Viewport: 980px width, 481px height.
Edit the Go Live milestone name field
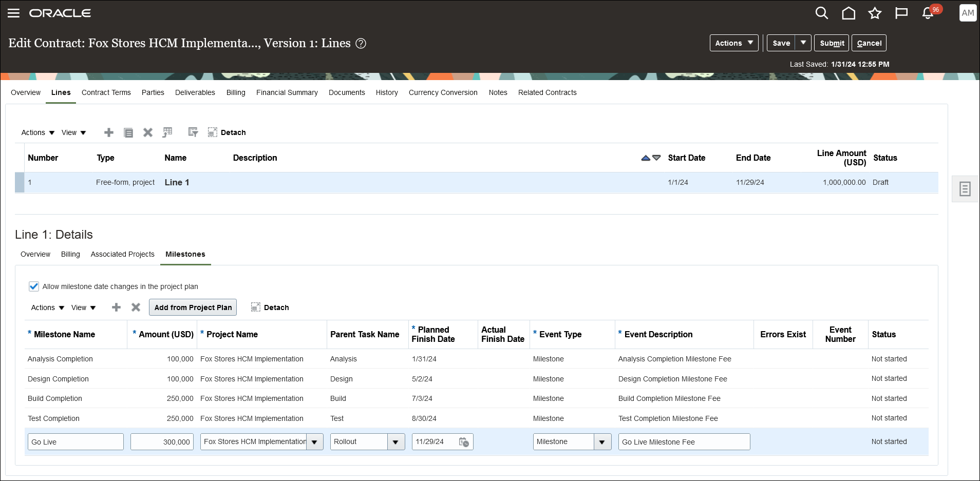pyautogui.click(x=76, y=442)
